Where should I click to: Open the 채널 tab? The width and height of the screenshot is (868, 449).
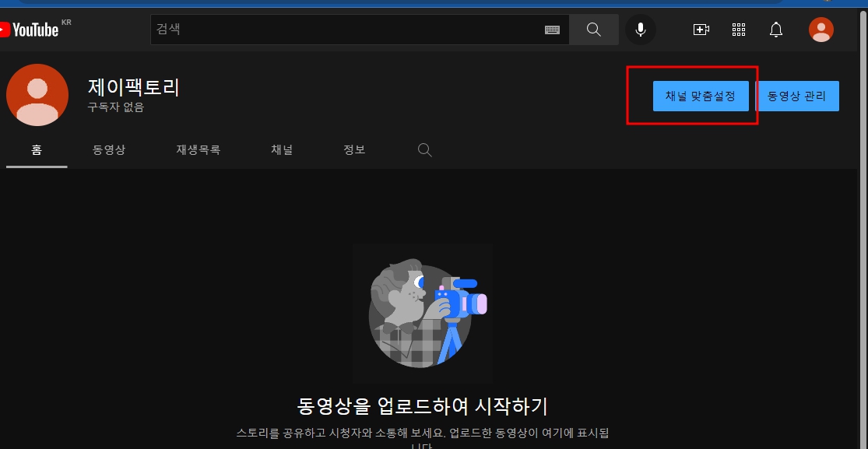[281, 149]
